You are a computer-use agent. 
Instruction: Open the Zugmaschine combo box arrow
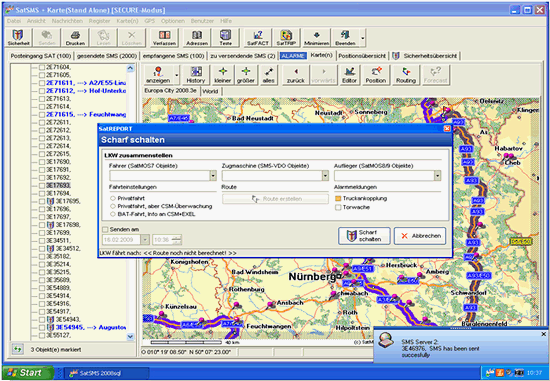coord(325,175)
